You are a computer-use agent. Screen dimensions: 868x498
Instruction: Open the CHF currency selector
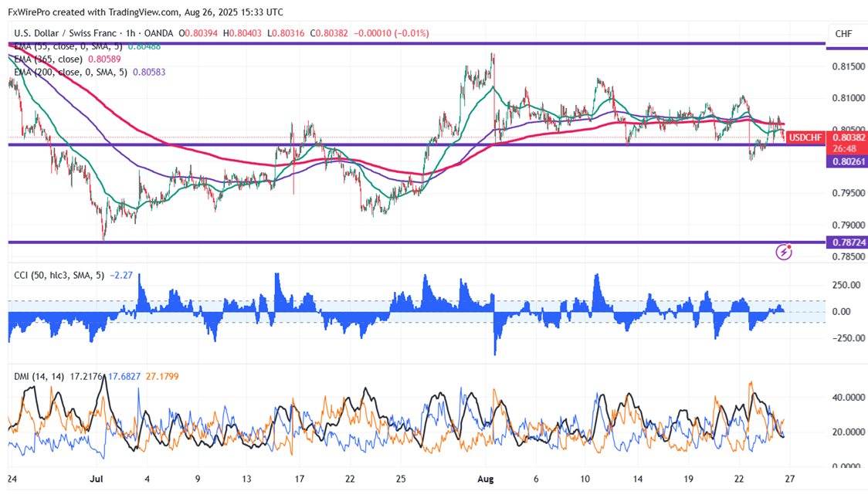[x=843, y=34]
